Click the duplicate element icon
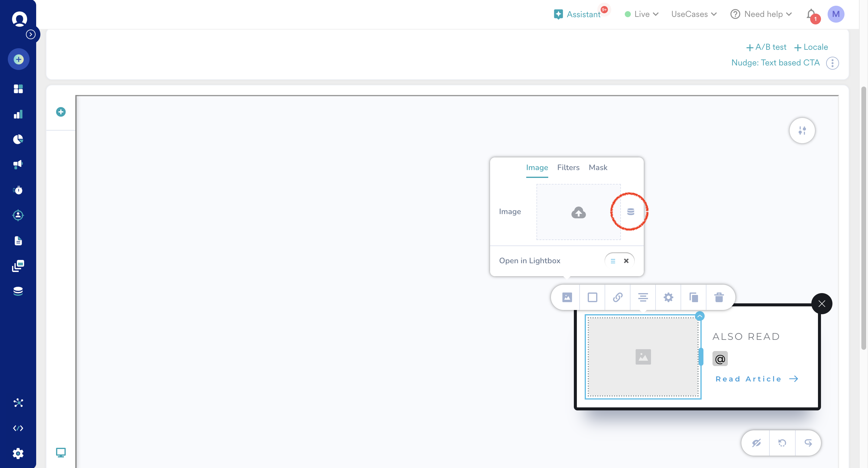Screen dimensions: 868x468 click(693, 297)
